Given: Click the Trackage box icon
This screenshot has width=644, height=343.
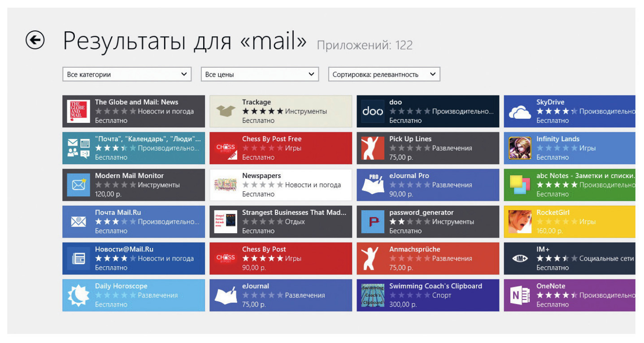Looking at the screenshot, I should pos(226,111).
